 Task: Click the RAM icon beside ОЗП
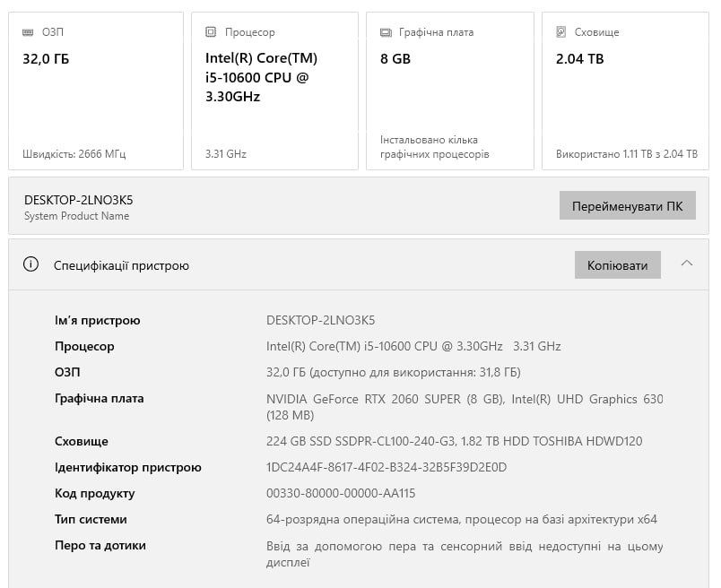tap(29, 32)
